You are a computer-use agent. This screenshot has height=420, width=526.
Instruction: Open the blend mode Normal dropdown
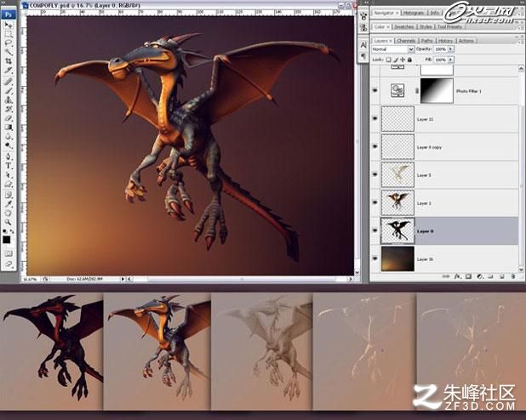pos(393,49)
